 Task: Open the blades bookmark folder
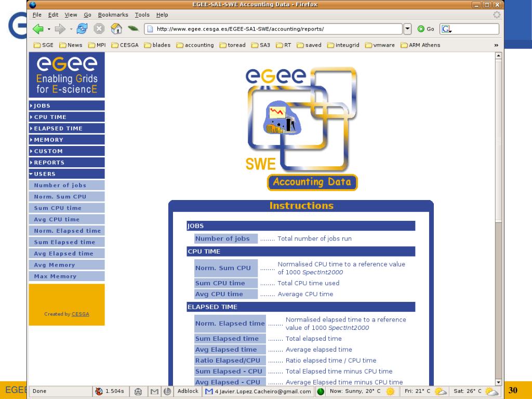pos(157,45)
